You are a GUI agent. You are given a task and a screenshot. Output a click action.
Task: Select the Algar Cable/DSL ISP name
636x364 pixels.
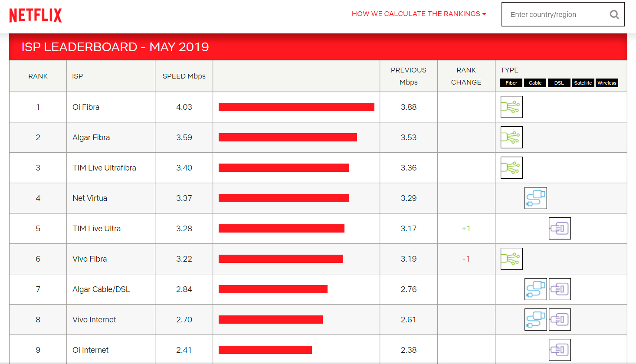pos(101,289)
